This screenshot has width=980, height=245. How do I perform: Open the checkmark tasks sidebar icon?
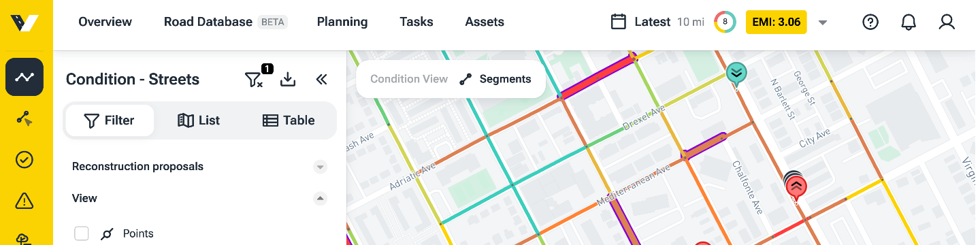coord(24,160)
